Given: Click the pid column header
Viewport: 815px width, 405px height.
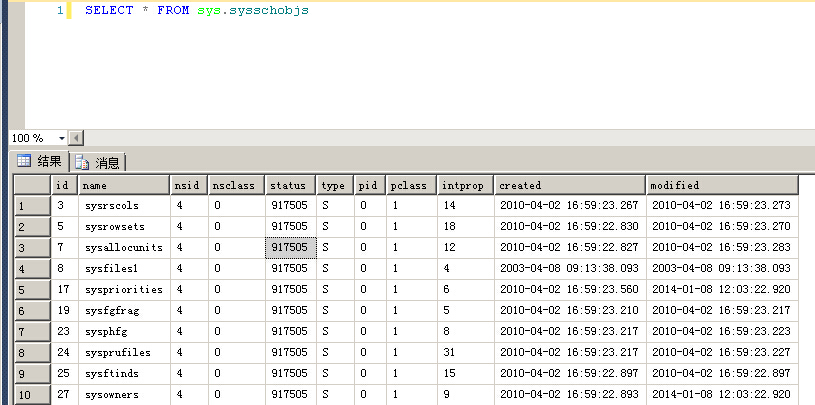Looking at the screenshot, I should (x=370, y=185).
